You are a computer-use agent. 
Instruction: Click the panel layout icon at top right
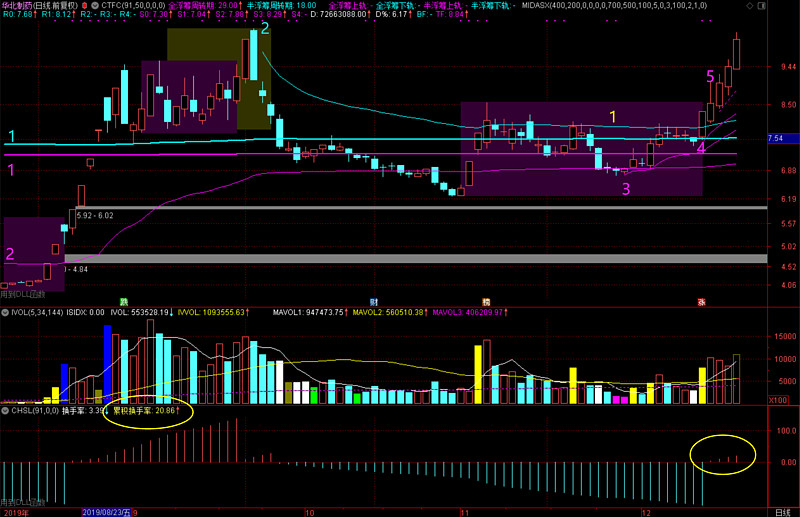pos(761,6)
